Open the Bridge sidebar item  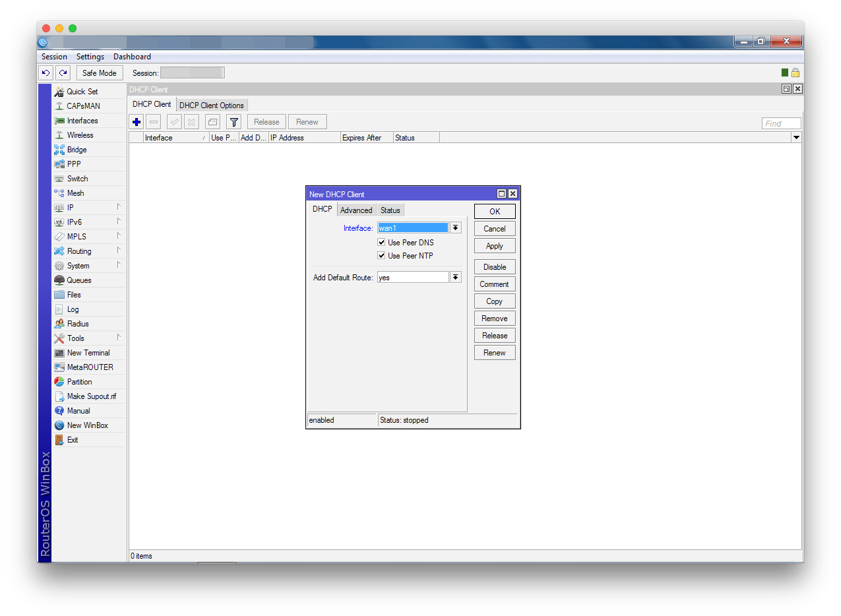click(x=77, y=150)
